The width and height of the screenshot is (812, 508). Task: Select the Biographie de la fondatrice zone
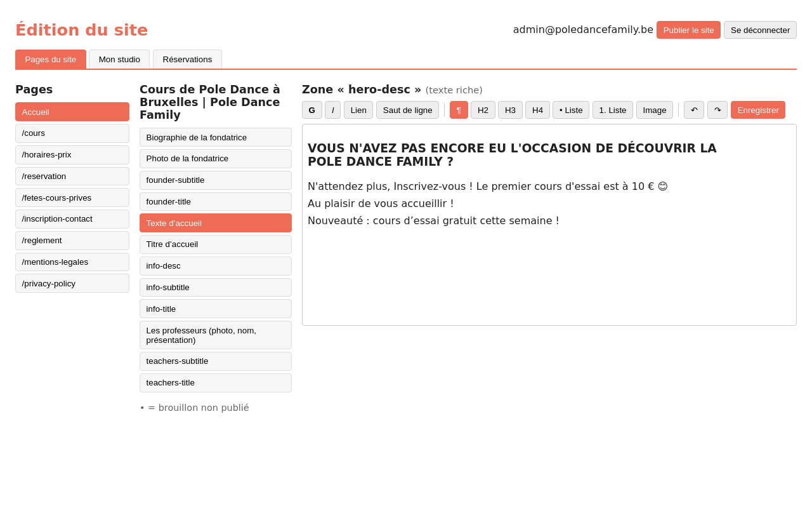click(216, 137)
